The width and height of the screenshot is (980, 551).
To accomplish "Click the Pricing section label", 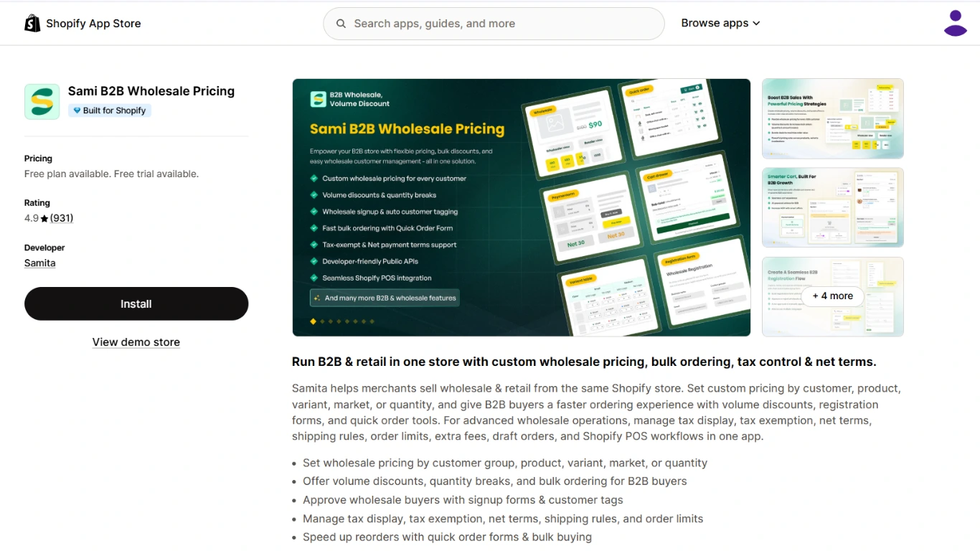I will pyautogui.click(x=38, y=159).
